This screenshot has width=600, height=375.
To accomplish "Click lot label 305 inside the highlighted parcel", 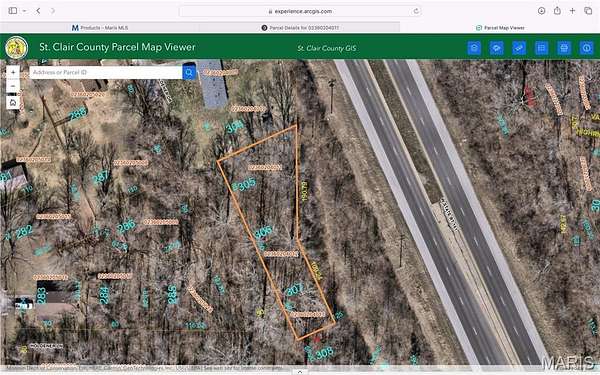I will (x=244, y=184).
